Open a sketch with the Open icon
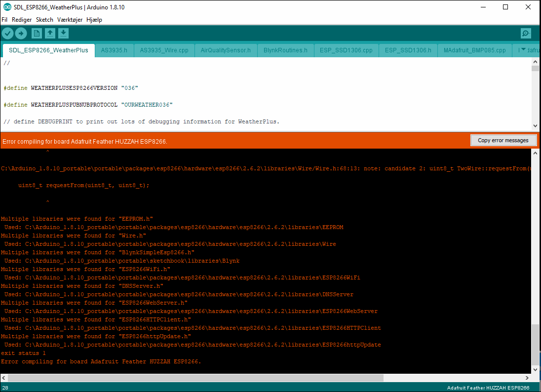This screenshot has width=541, height=392. tap(50, 34)
